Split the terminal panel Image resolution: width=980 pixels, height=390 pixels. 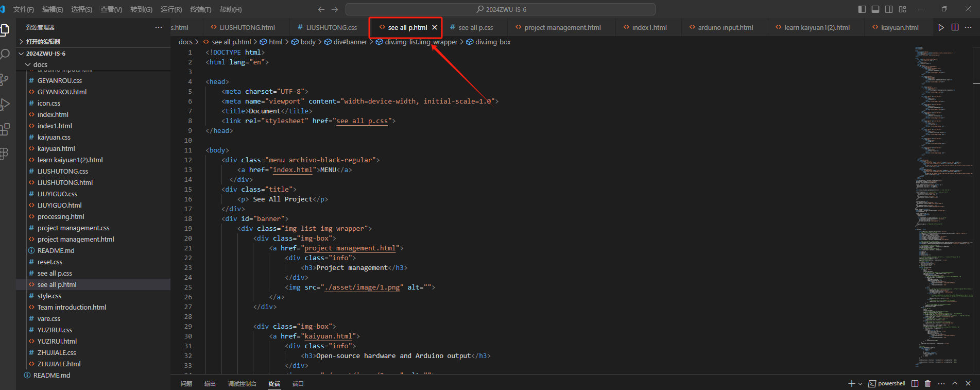(915, 383)
